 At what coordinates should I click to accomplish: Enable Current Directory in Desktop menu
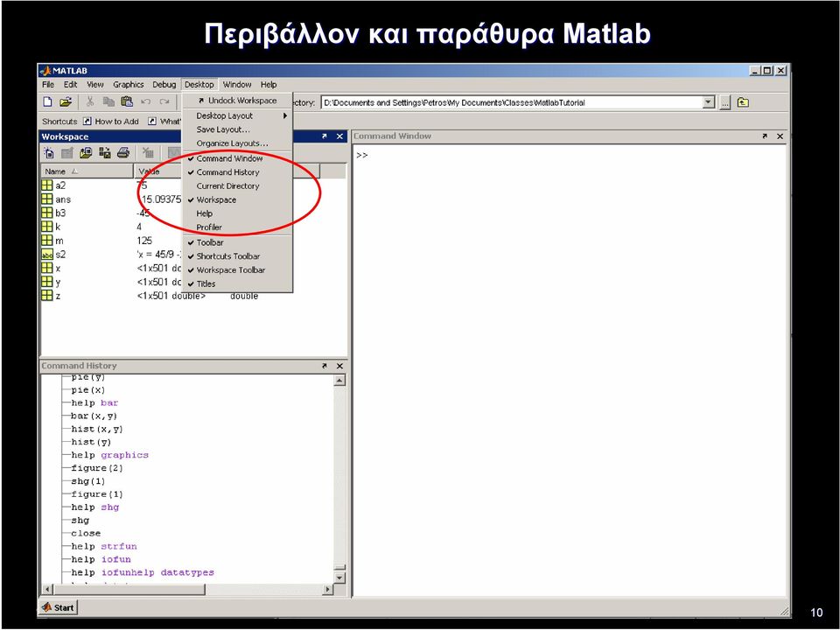click(x=237, y=186)
